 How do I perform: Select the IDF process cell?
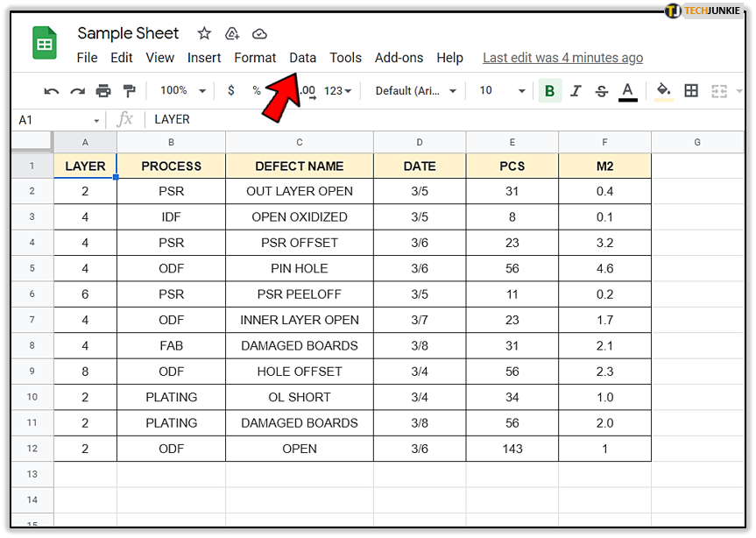[171, 217]
